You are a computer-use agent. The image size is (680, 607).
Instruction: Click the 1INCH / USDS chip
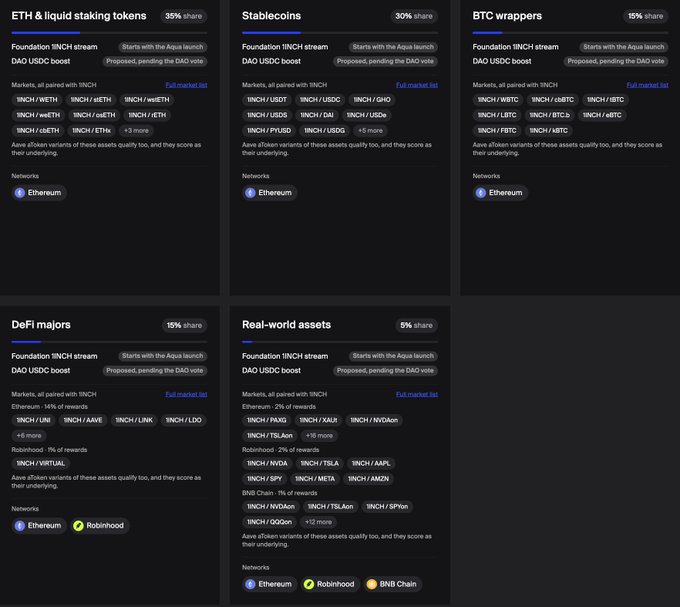pos(267,115)
